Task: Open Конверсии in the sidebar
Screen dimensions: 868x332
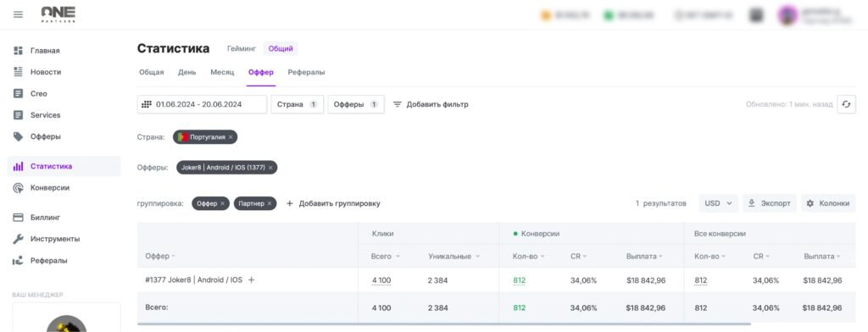Action: (50, 187)
